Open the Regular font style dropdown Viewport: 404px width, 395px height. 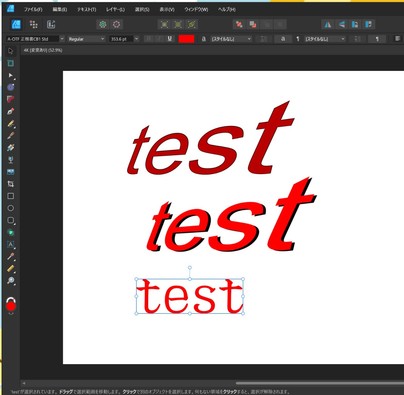pyautogui.click(x=103, y=39)
